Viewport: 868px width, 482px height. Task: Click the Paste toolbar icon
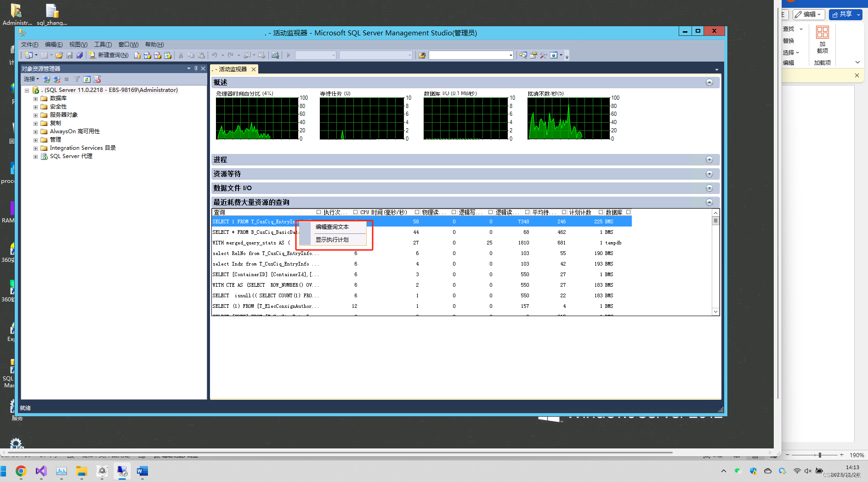pos(202,55)
